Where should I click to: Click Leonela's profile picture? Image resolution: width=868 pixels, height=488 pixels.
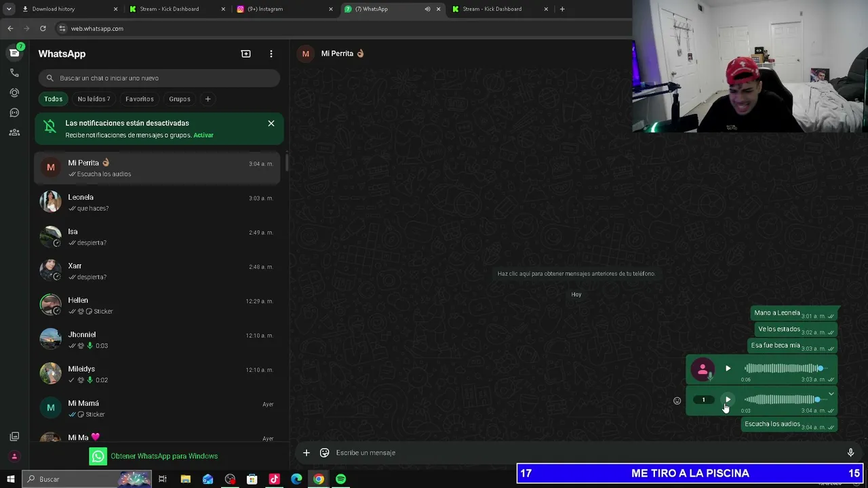pyautogui.click(x=50, y=202)
